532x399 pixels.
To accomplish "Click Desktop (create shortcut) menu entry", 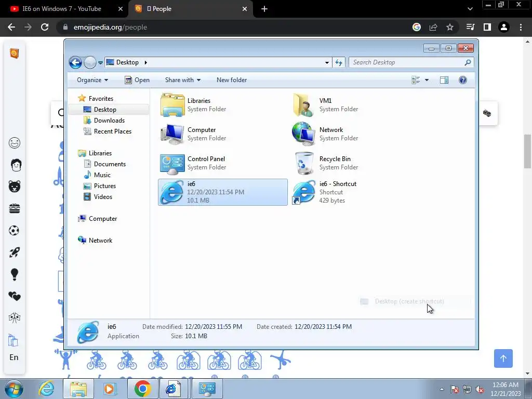I will [409, 301].
